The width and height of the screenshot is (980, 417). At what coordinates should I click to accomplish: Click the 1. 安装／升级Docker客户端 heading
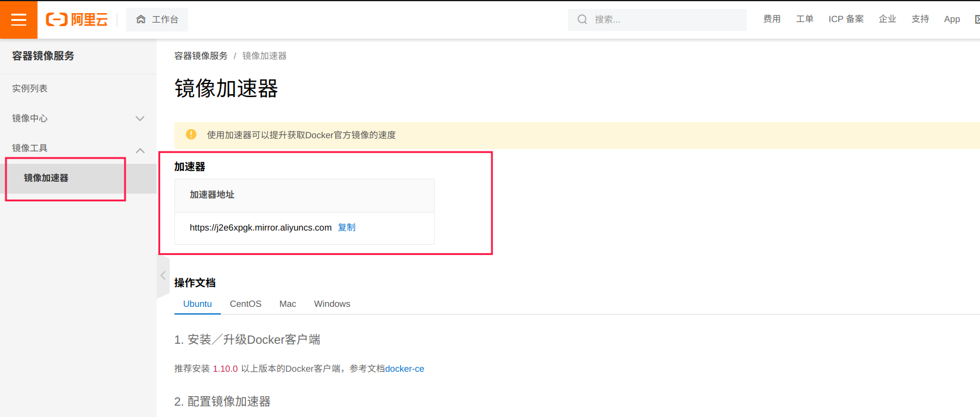click(247, 340)
